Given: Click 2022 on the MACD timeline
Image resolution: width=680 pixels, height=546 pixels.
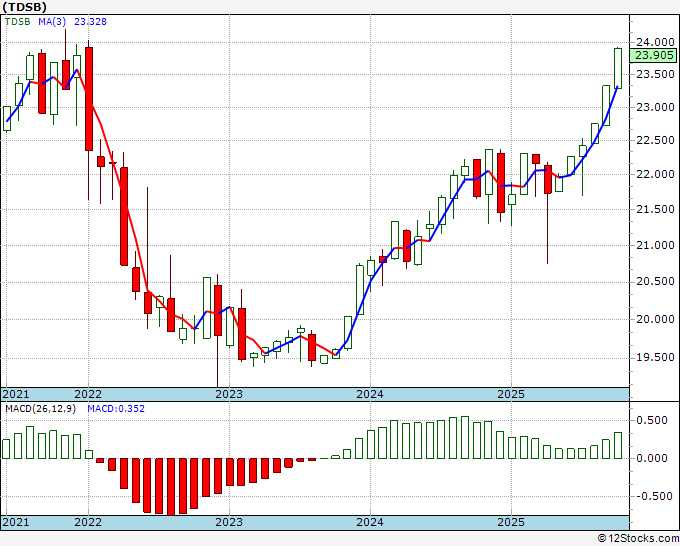Looking at the screenshot, I should tap(88, 522).
